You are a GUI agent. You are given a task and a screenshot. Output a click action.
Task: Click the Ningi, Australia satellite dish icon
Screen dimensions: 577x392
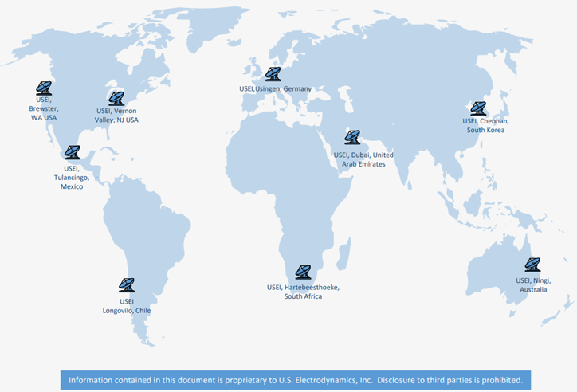pos(532,265)
